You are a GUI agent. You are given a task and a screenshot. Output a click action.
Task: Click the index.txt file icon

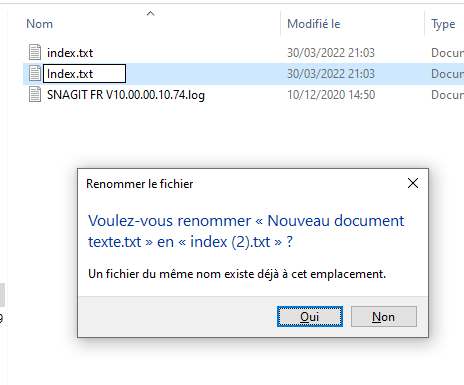click(x=35, y=52)
